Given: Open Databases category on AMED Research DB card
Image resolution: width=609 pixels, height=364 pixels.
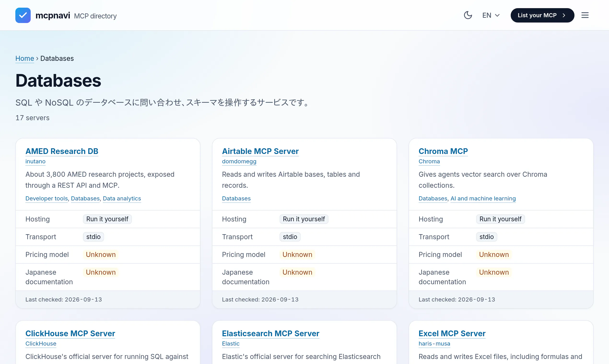Looking at the screenshot, I should (x=85, y=199).
